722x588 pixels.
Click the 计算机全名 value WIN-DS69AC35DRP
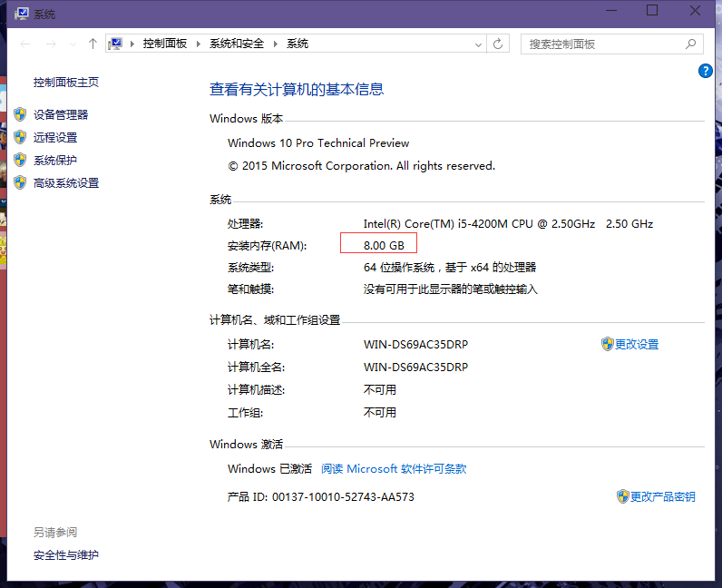pyautogui.click(x=415, y=367)
